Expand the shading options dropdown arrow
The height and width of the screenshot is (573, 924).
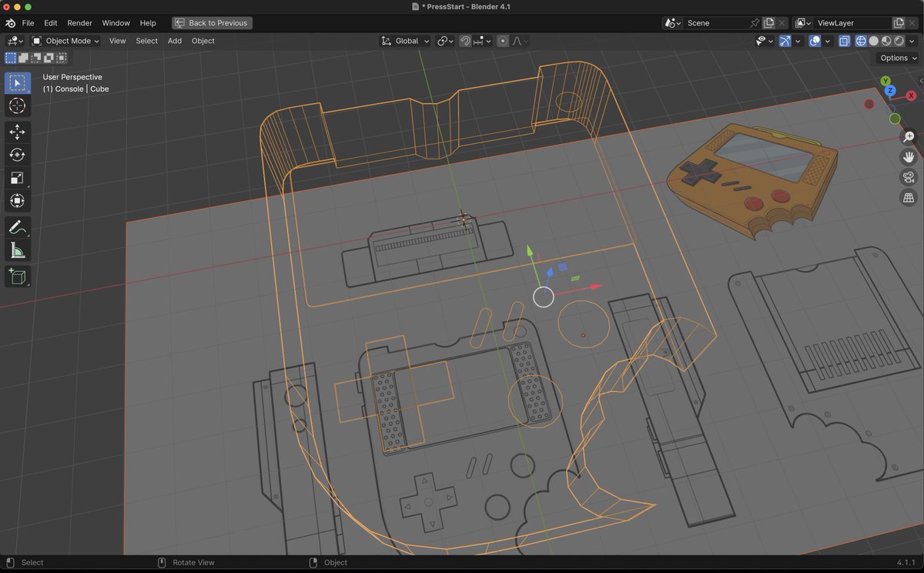[x=912, y=41]
